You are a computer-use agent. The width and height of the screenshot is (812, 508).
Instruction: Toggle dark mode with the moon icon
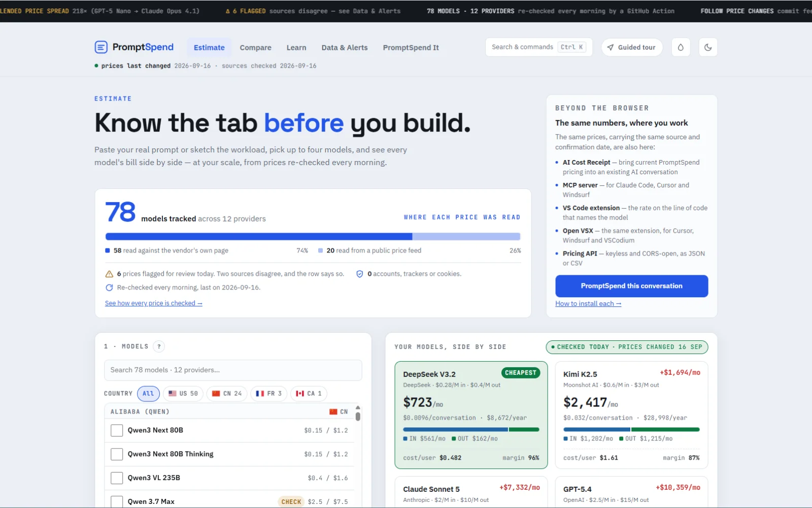pos(708,47)
